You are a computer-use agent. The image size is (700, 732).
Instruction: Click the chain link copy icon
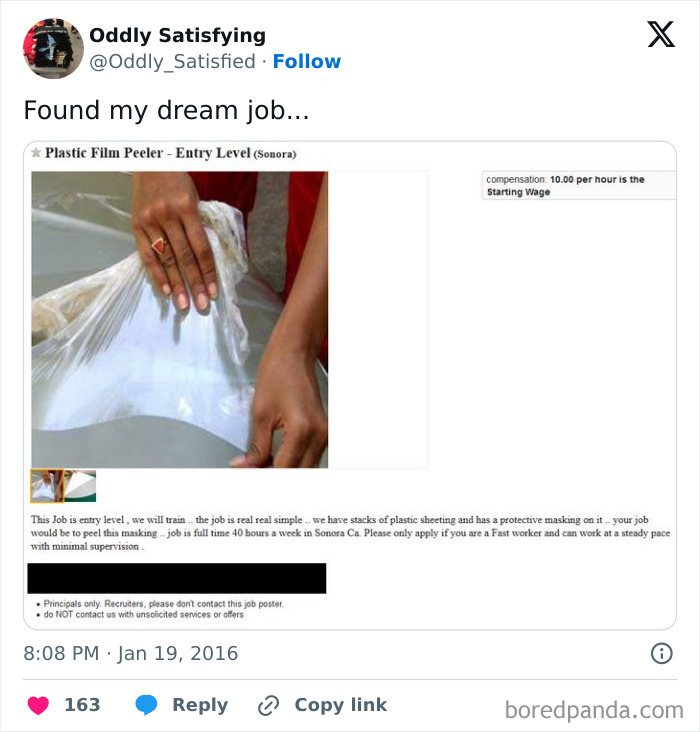coord(269,705)
